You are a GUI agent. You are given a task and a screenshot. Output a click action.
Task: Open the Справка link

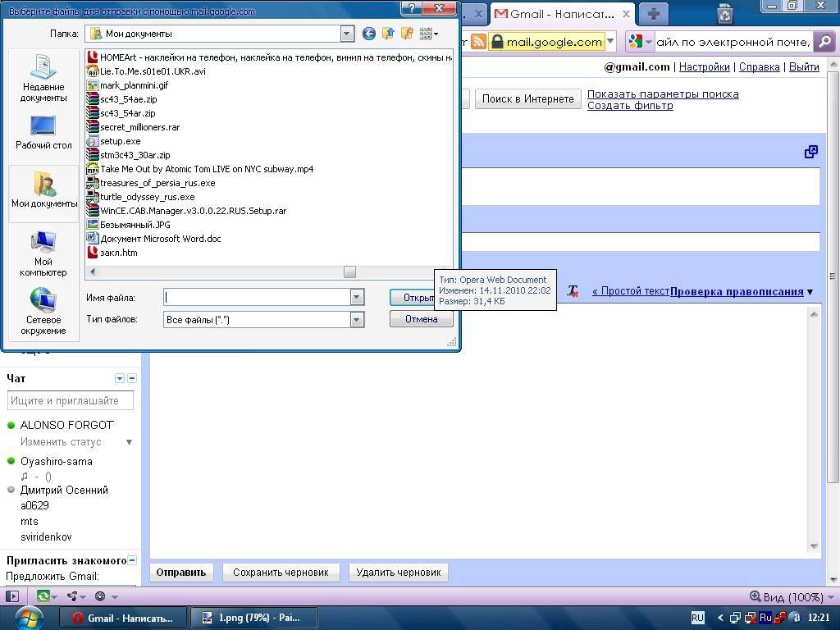pyautogui.click(x=759, y=67)
